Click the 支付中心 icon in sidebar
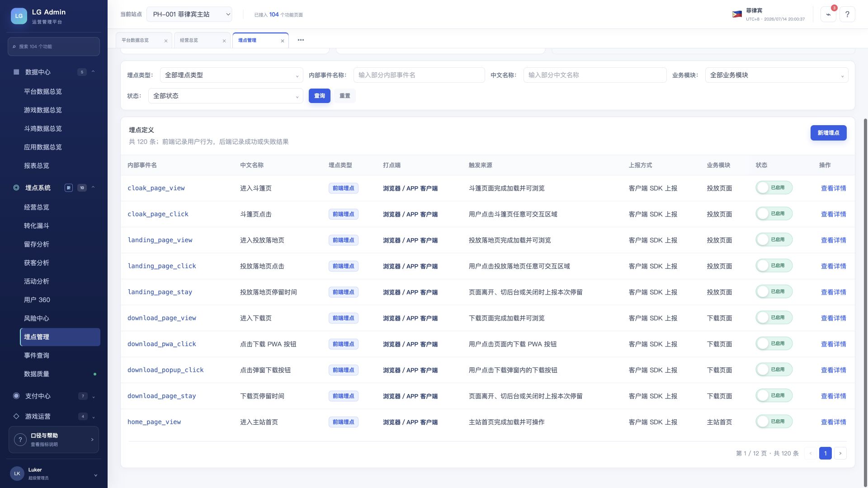The height and width of the screenshot is (488, 868). click(16, 396)
